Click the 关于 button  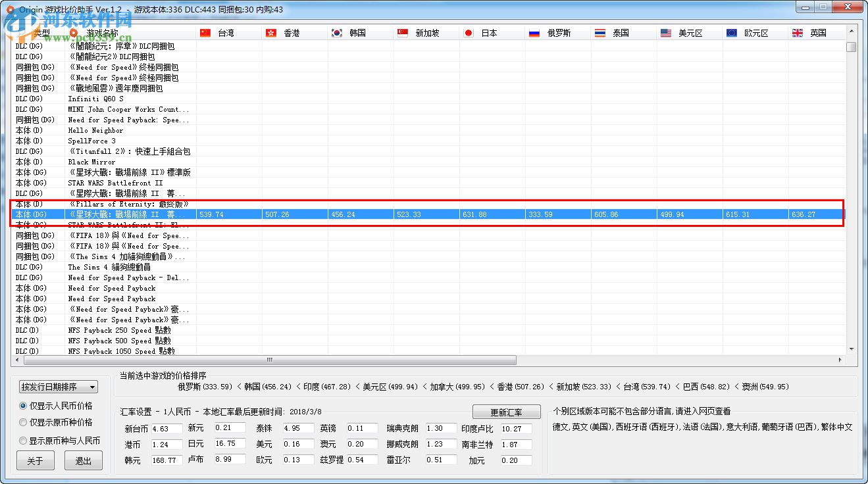(35, 460)
